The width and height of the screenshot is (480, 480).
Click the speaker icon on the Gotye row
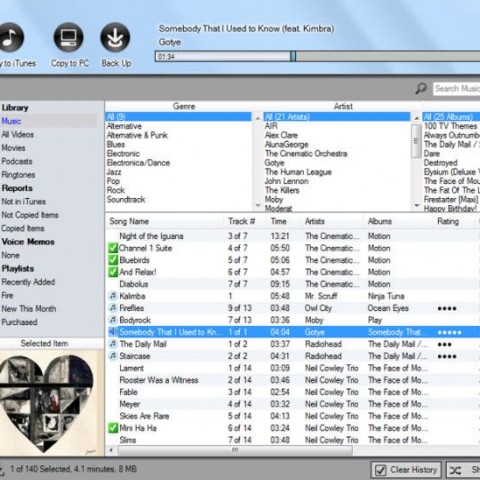[113, 332]
